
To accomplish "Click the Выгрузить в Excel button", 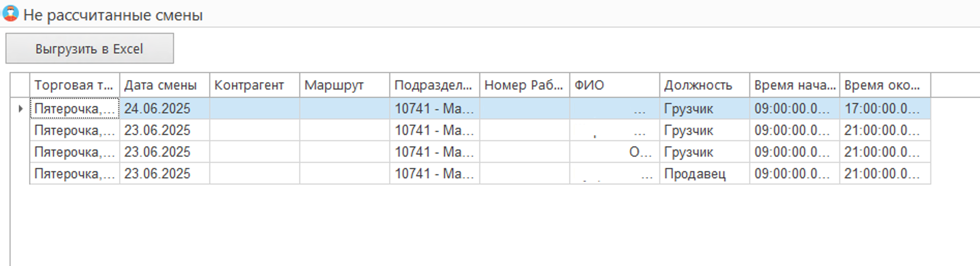I will coord(90,49).
